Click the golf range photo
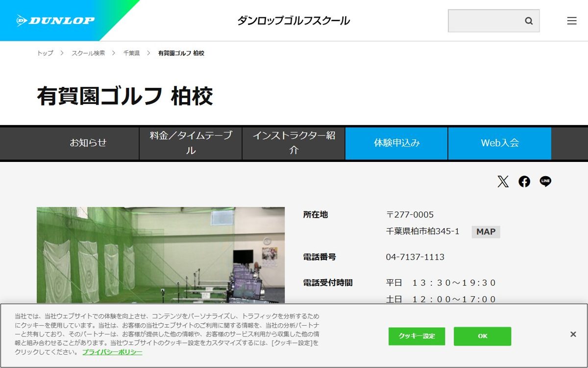This screenshot has width=588, height=368. pyautogui.click(x=161, y=255)
